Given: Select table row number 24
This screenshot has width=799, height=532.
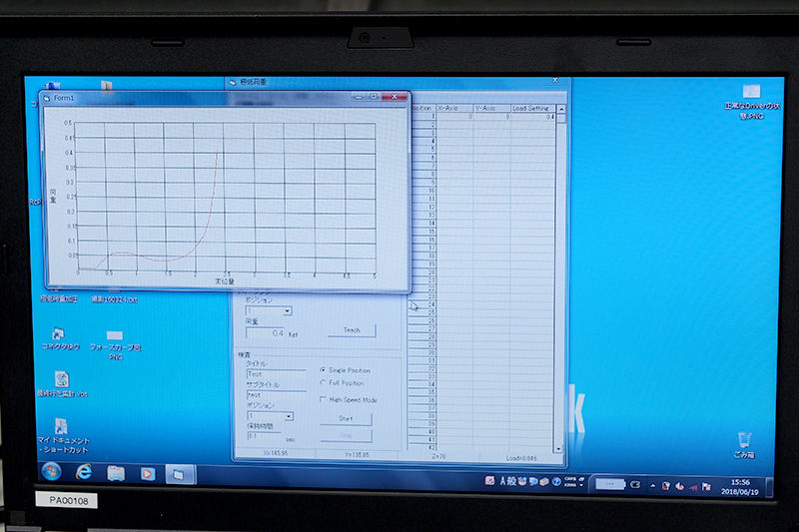Looking at the screenshot, I should coord(422,304).
